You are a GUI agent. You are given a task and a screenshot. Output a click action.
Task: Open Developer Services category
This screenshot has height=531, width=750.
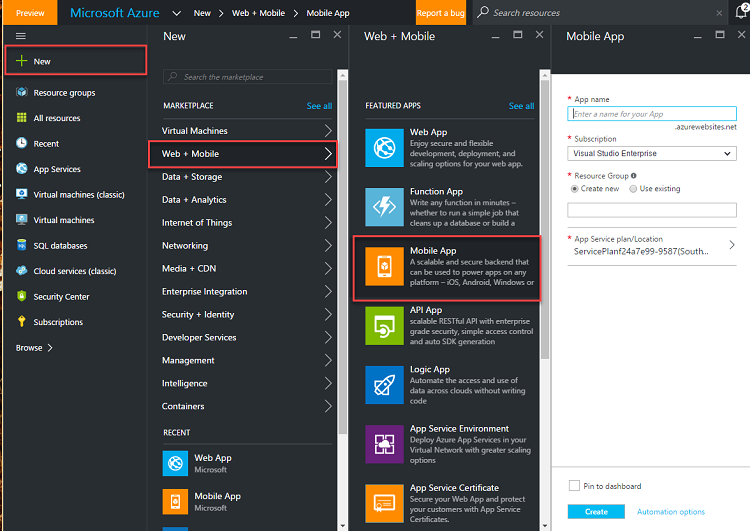pyautogui.click(x=247, y=337)
